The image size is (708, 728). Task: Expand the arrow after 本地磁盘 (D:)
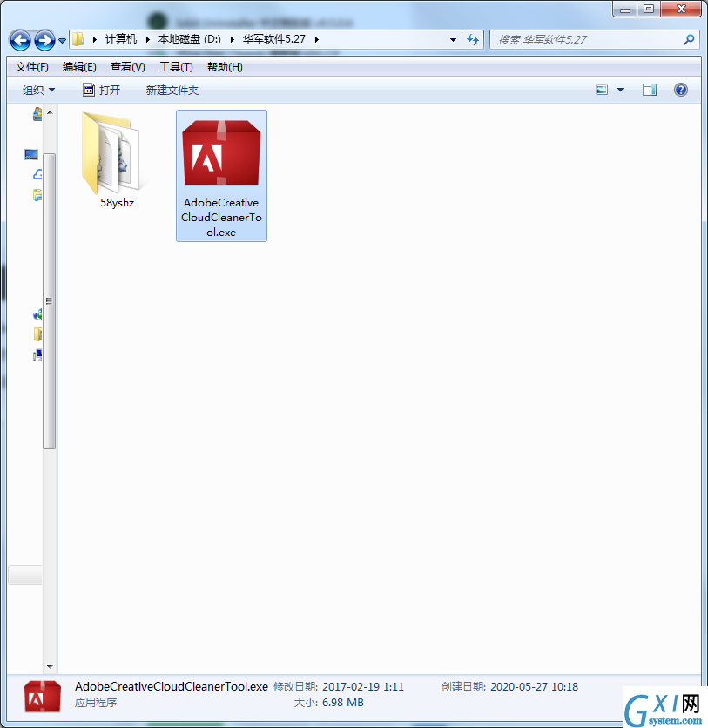(x=233, y=39)
